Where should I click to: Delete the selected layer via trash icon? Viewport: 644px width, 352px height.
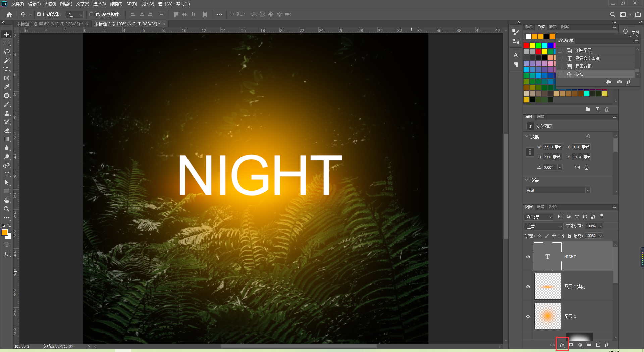coord(607,345)
